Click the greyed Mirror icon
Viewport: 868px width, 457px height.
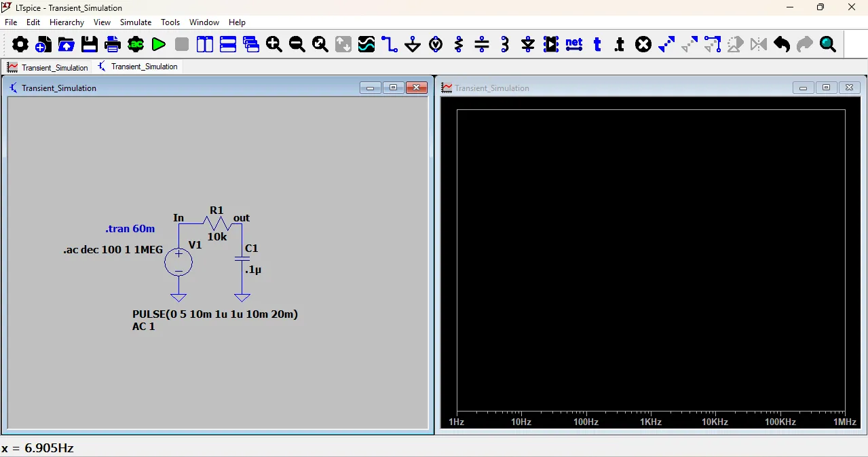pos(759,45)
